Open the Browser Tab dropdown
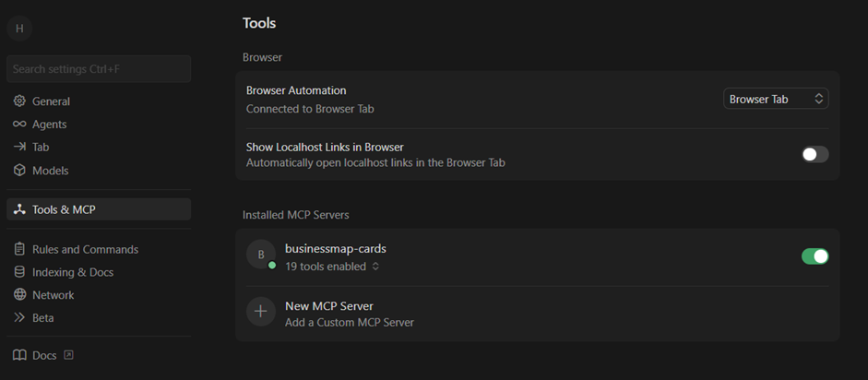868x380 pixels. pos(775,99)
